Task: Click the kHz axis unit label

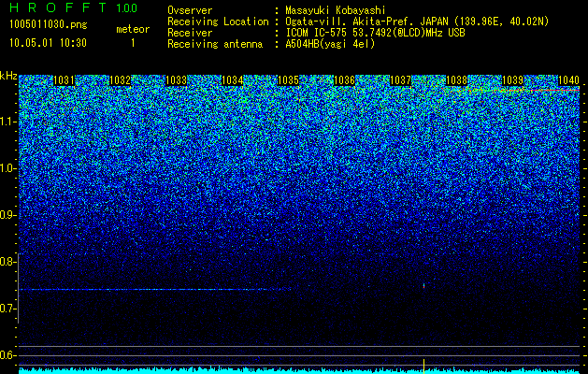Action: pyautogui.click(x=8, y=76)
